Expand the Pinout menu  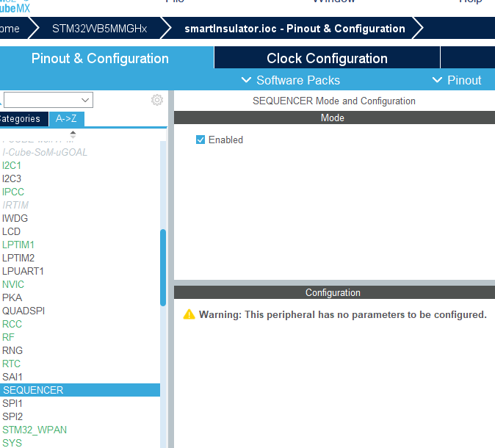point(457,80)
